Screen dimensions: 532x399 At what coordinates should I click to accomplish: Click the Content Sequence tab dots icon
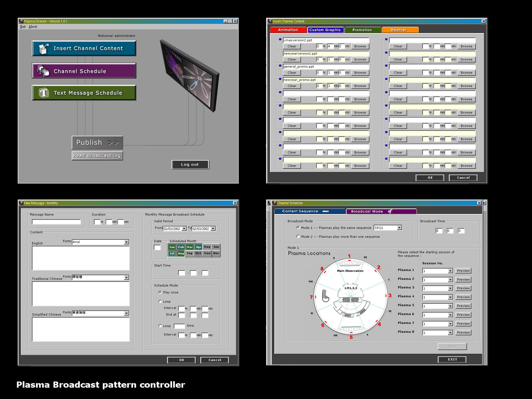(326, 211)
